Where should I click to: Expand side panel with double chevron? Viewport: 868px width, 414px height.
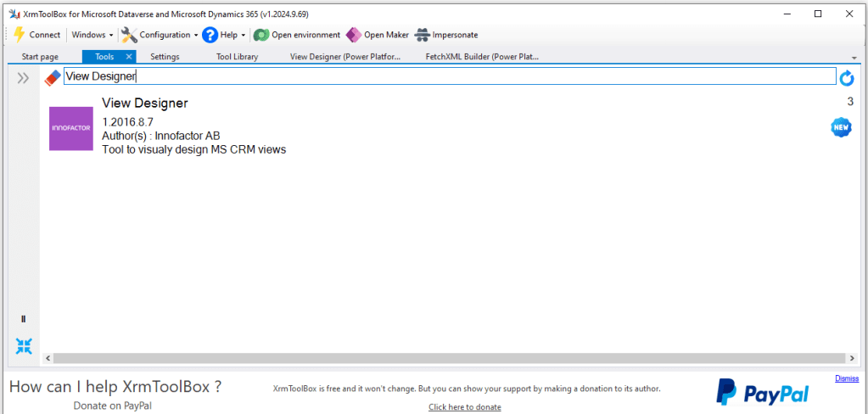[23, 78]
